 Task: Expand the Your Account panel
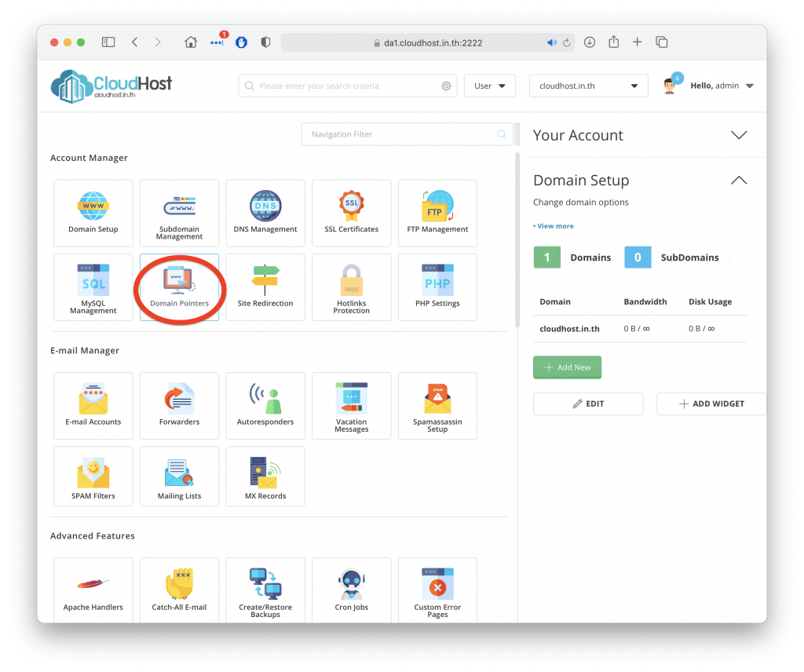[x=738, y=135]
